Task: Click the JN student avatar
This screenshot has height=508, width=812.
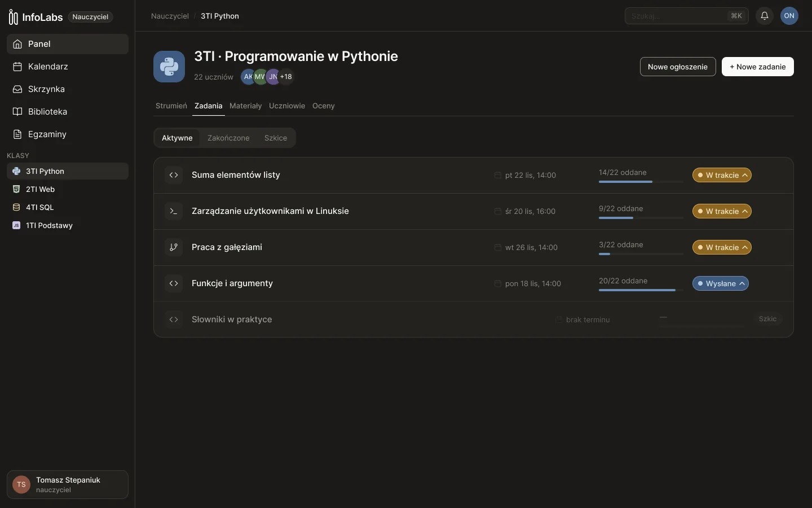Action: point(273,77)
